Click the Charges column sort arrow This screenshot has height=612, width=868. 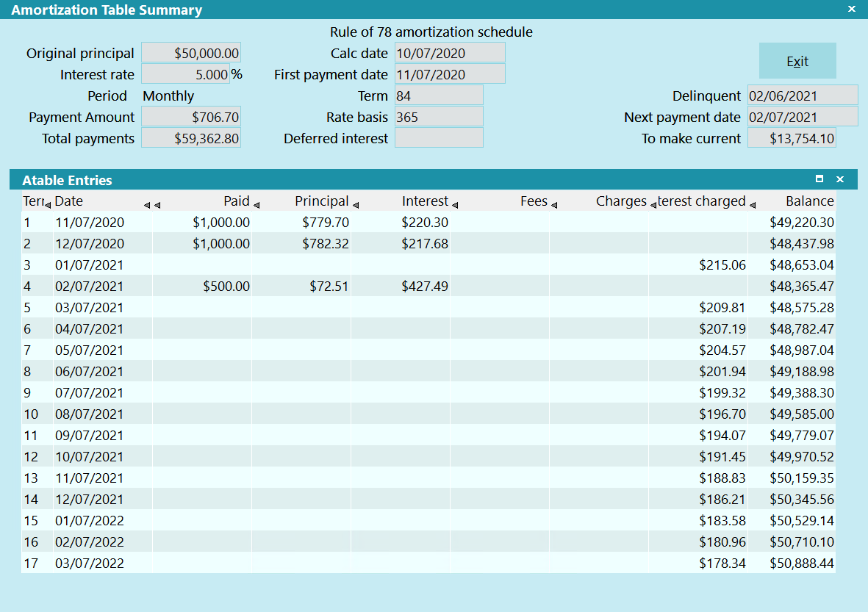653,205
